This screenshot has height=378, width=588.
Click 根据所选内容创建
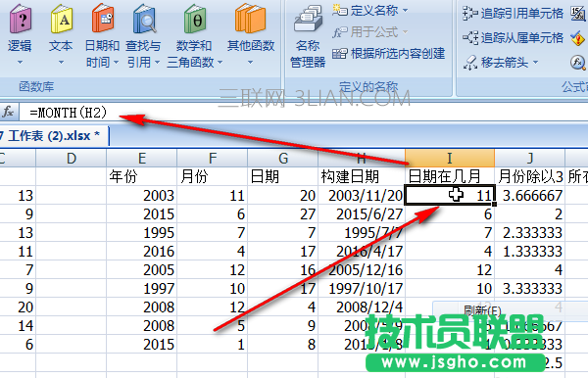(388, 54)
